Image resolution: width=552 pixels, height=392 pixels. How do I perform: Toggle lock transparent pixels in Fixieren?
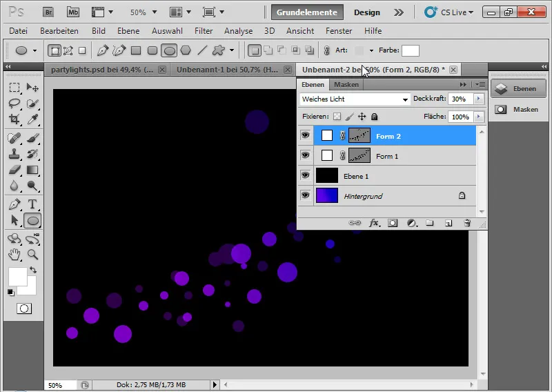(x=337, y=117)
